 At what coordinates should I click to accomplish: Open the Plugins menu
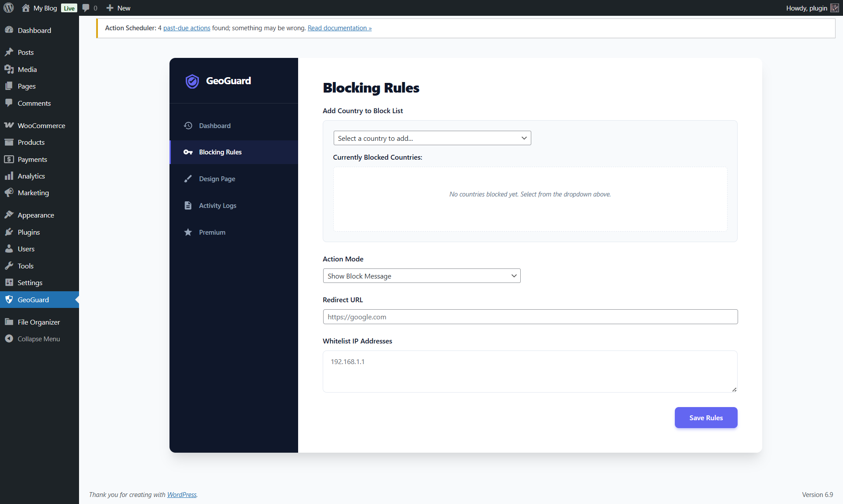click(29, 232)
